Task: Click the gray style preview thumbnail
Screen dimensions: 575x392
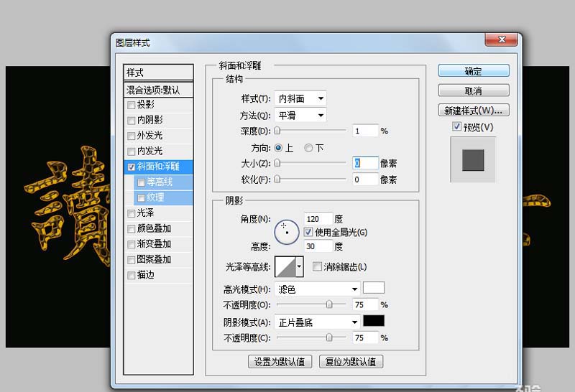Action: [x=473, y=159]
